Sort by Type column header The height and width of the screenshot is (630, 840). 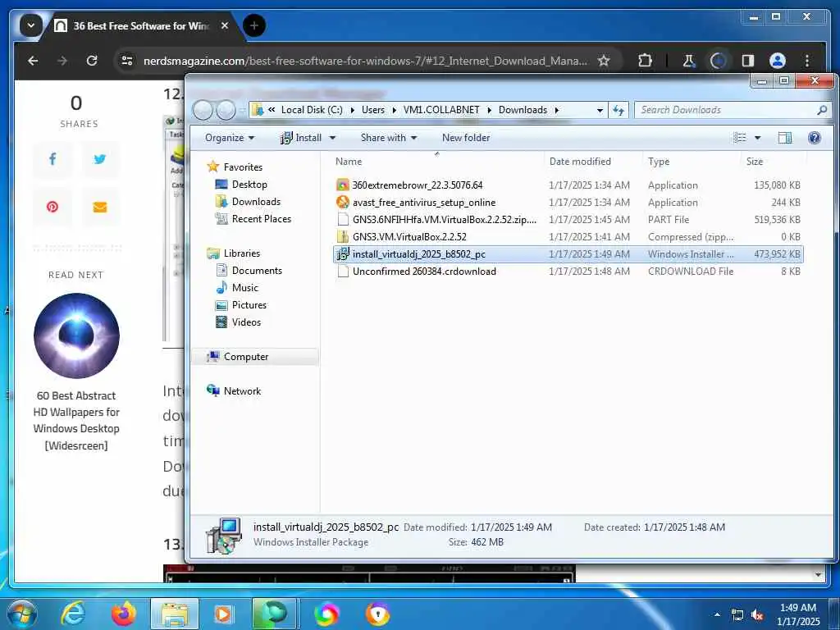(x=691, y=162)
